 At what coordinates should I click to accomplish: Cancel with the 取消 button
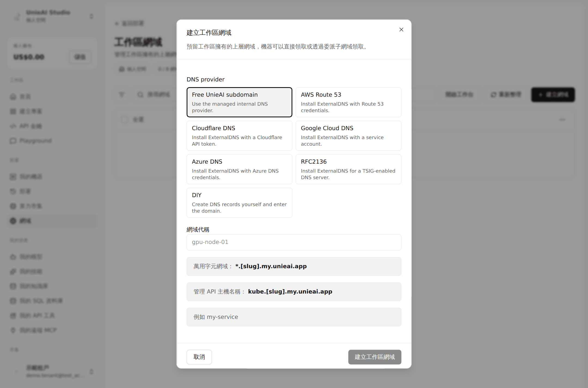199,357
